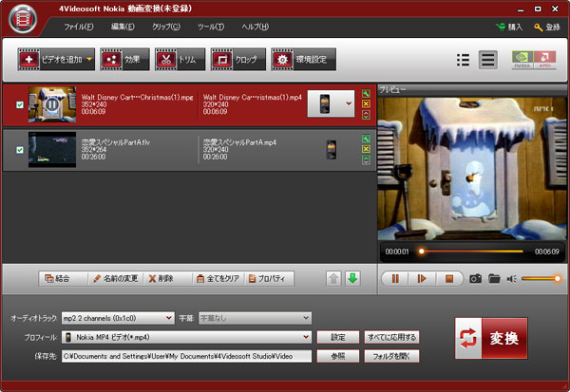570x392 pixels.
Task: Click the phone profile icon in 恋愛スペシャル row
Action: point(332,150)
